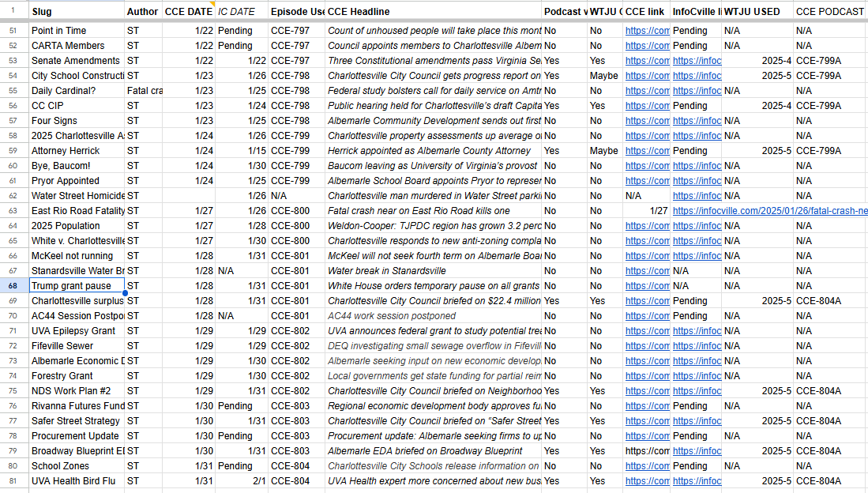Click the InfoCville link header cell
Screen dimensions: 868x493
(x=696, y=11)
